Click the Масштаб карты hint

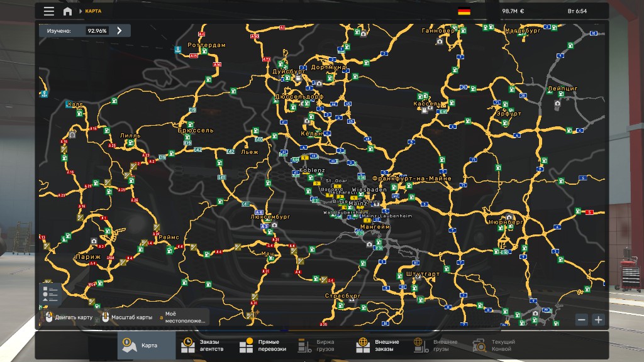point(127,317)
